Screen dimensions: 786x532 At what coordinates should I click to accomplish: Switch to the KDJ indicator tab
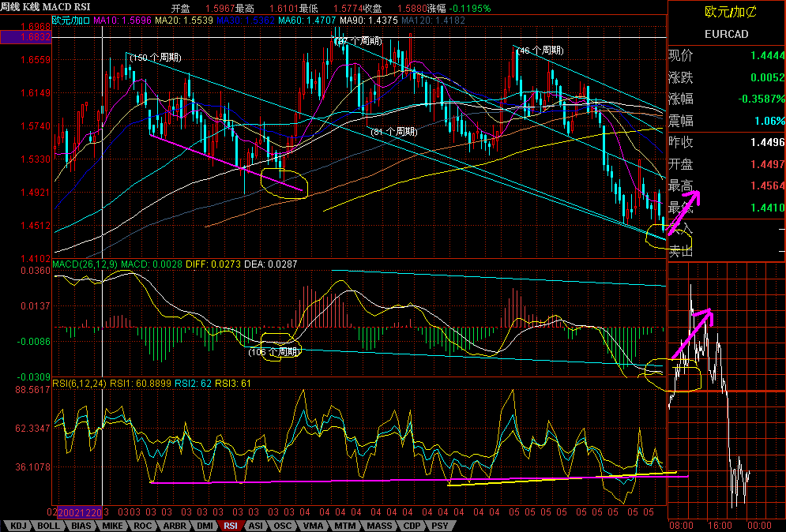click(17, 525)
